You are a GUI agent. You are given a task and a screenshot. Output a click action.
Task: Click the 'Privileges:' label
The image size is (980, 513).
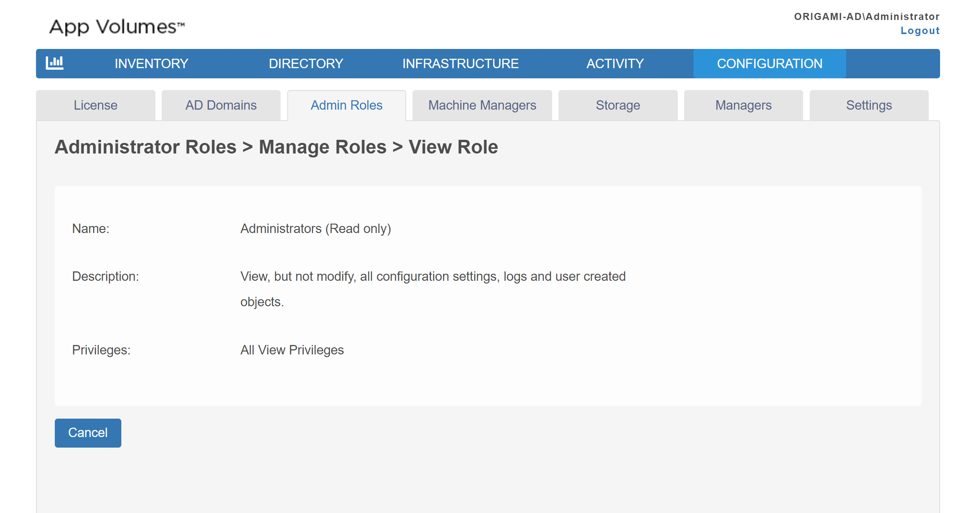tap(101, 350)
